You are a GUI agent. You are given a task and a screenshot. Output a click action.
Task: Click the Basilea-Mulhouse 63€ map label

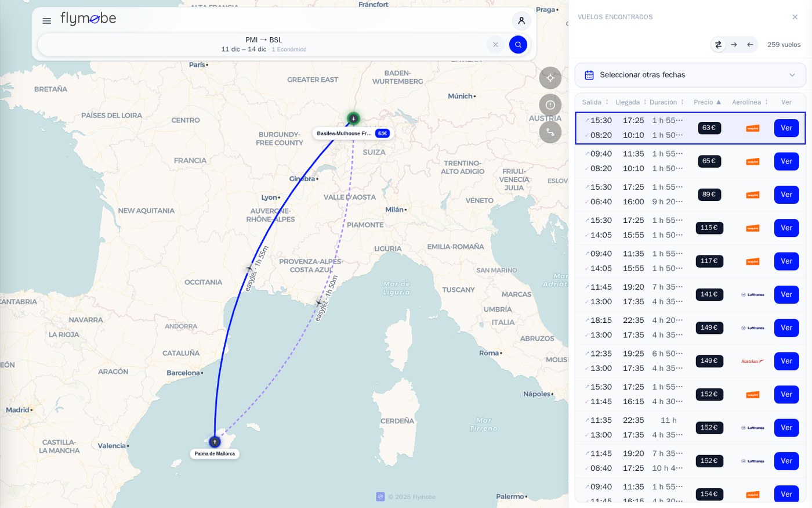(353, 134)
